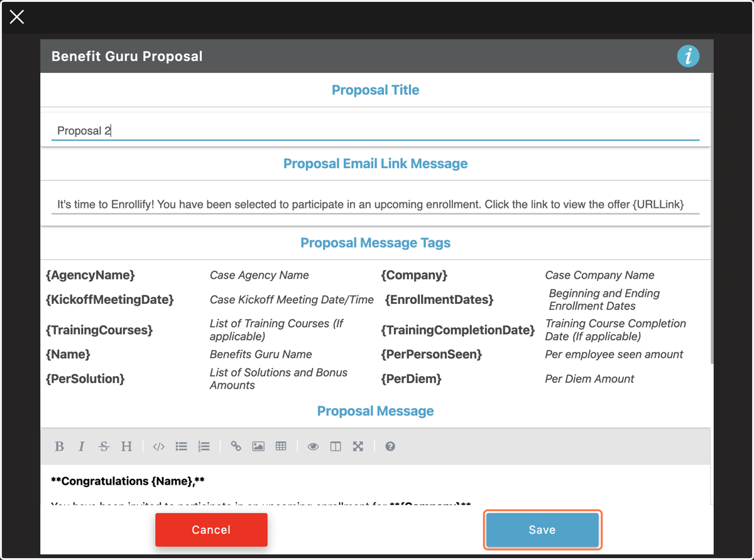
Task: Click the 'Case Kickoff Meeting Date/Time' description
Action: (292, 299)
